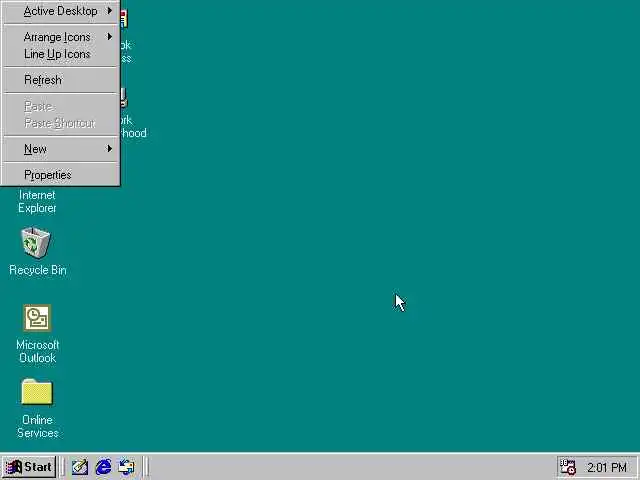Click the 2:01 PM clock in tray

tap(607, 467)
